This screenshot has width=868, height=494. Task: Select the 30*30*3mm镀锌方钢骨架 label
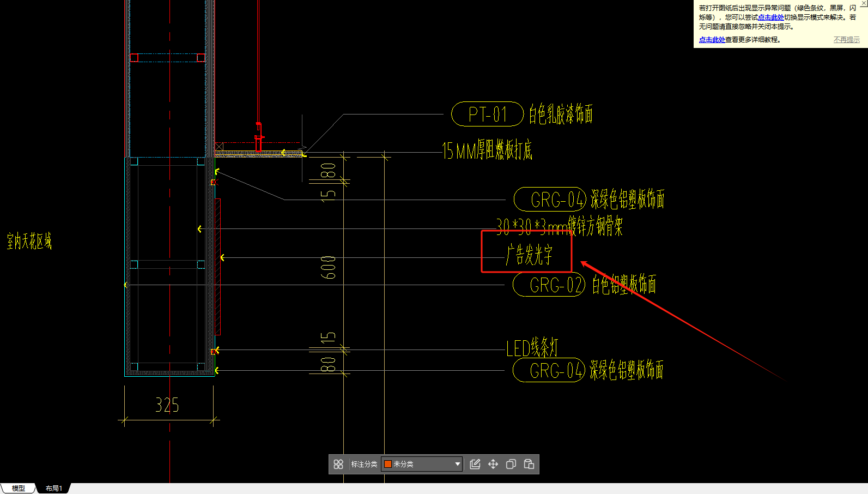[x=559, y=226]
